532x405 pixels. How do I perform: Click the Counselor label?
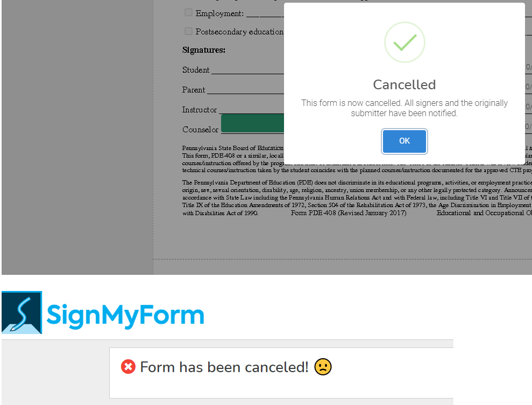pos(200,130)
